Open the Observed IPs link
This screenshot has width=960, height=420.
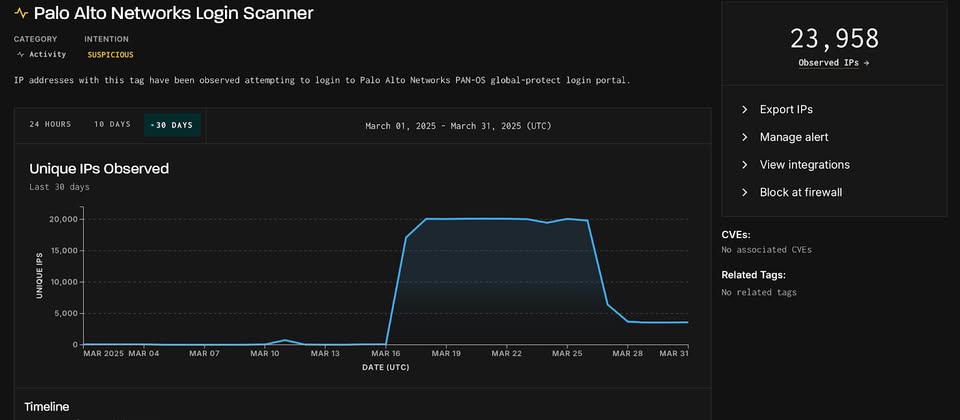click(834, 62)
